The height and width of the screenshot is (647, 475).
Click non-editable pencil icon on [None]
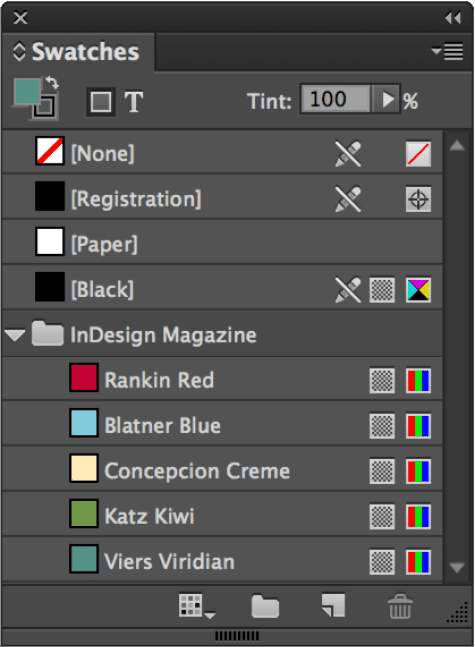pyautogui.click(x=348, y=154)
